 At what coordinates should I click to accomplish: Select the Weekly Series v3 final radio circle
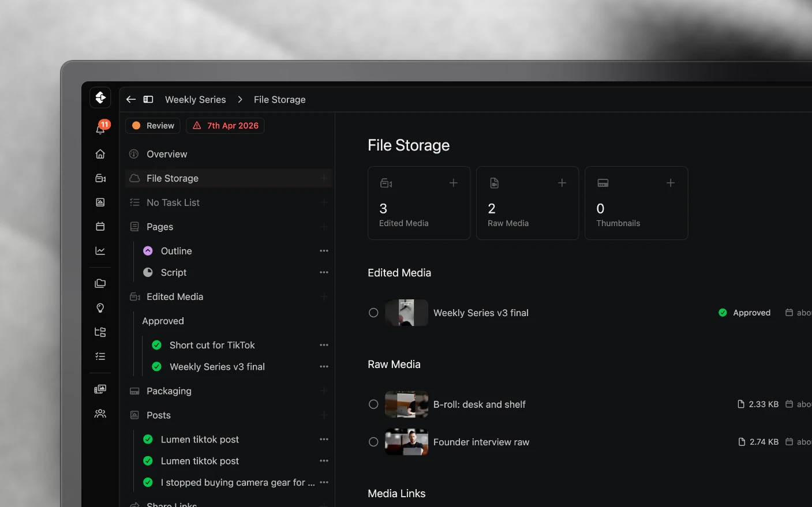[373, 313]
